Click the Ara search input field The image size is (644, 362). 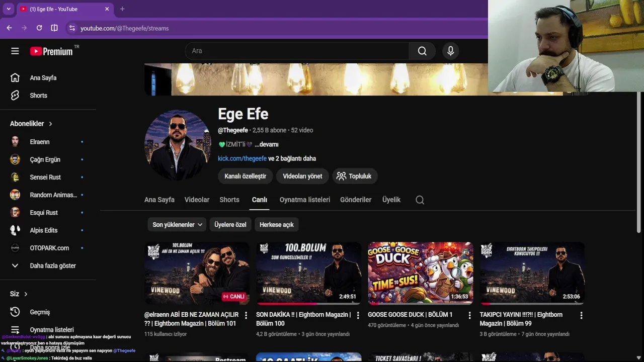pos(297,51)
